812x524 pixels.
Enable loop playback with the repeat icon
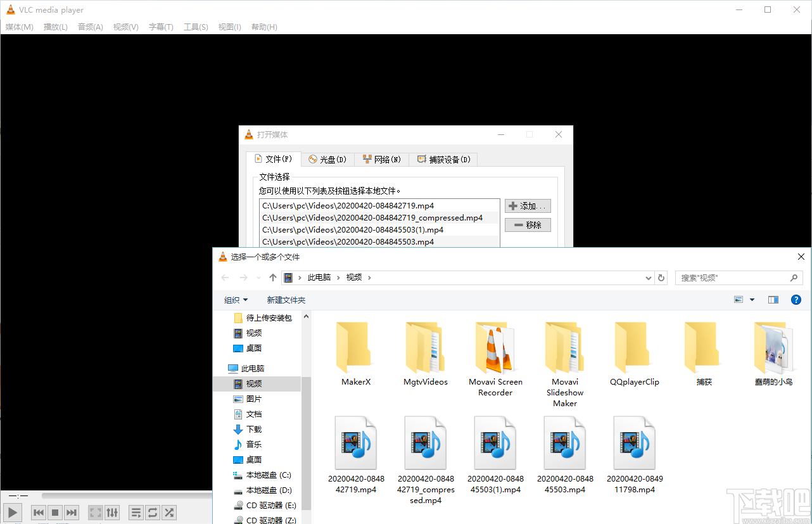tap(152, 512)
